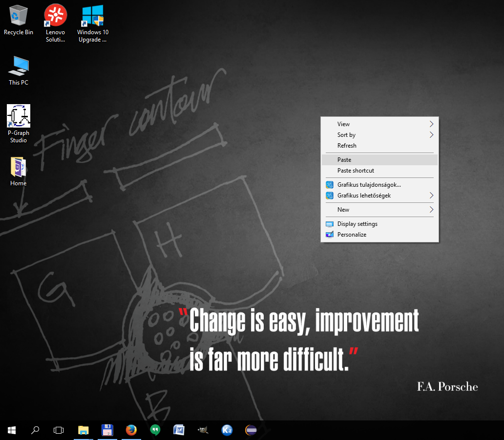This screenshot has width=504, height=440.
Task: Launch GIMP from the taskbar
Action: [x=203, y=430]
